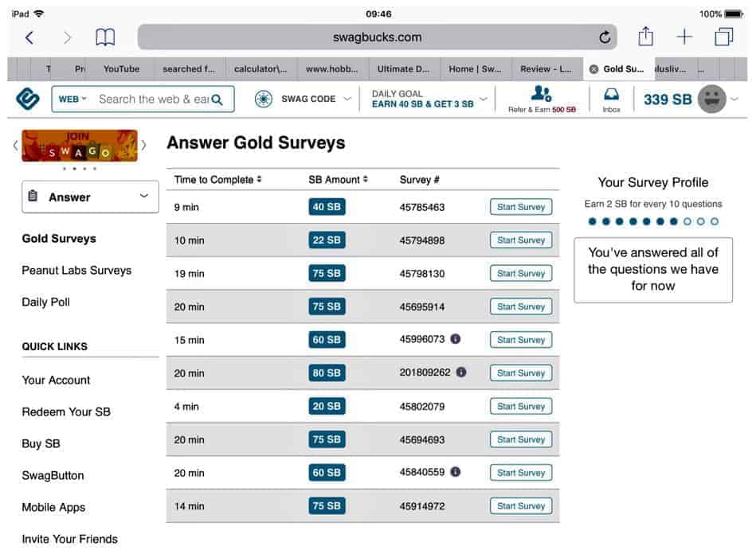Click info icon next to survey 45996073
756x554 pixels.
(x=455, y=339)
